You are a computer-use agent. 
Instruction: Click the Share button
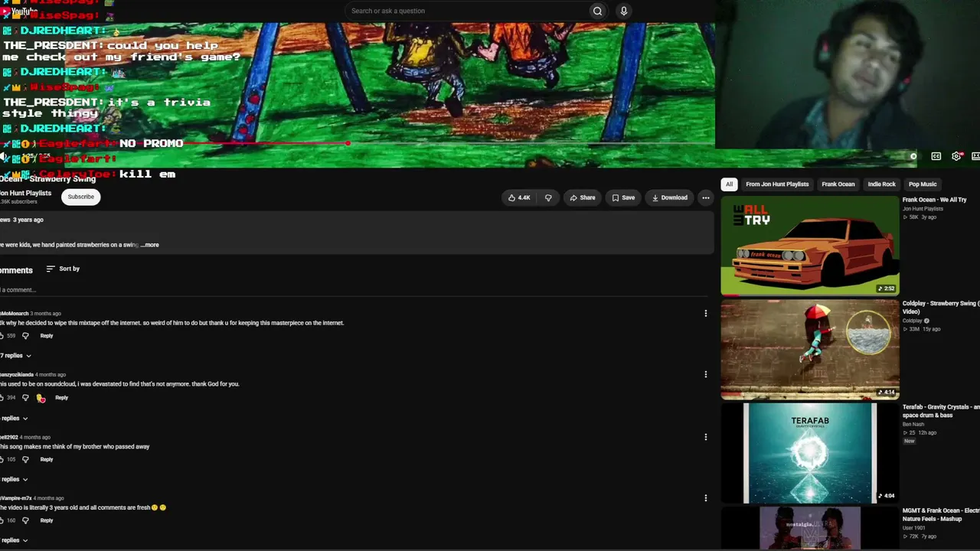click(583, 197)
